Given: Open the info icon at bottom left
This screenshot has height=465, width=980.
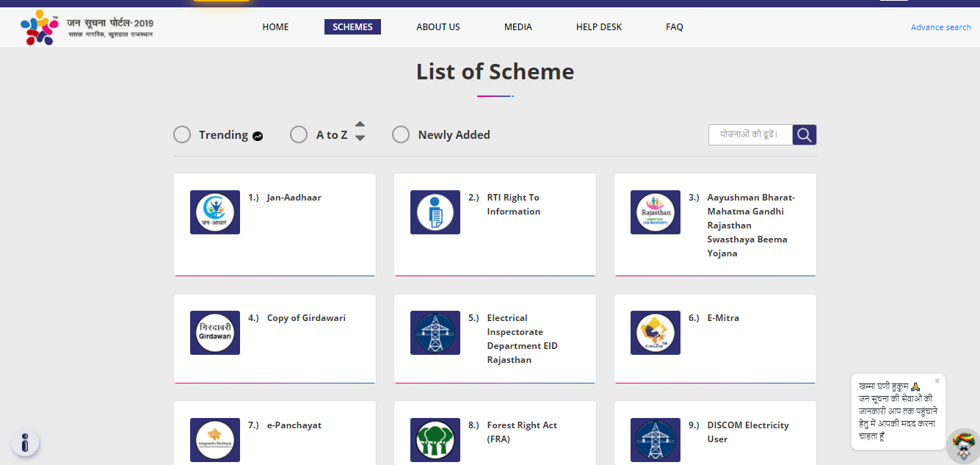Looking at the screenshot, I should coord(25,442).
